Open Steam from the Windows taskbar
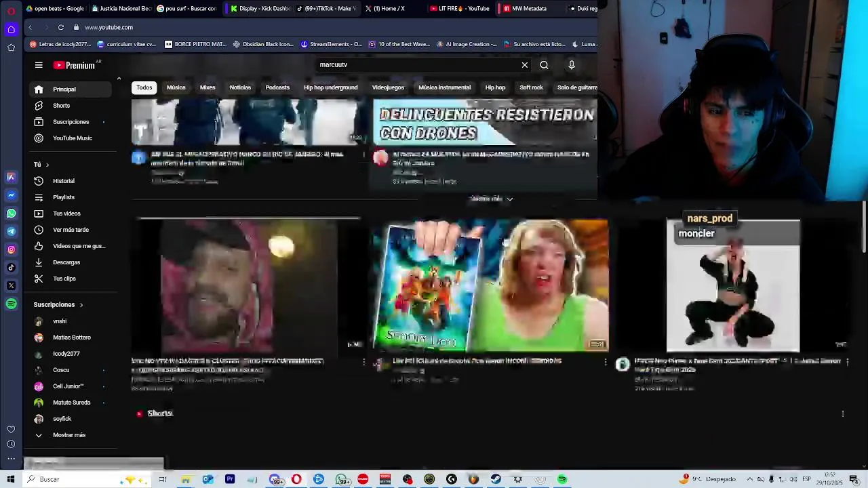868x488 pixels. click(496, 479)
